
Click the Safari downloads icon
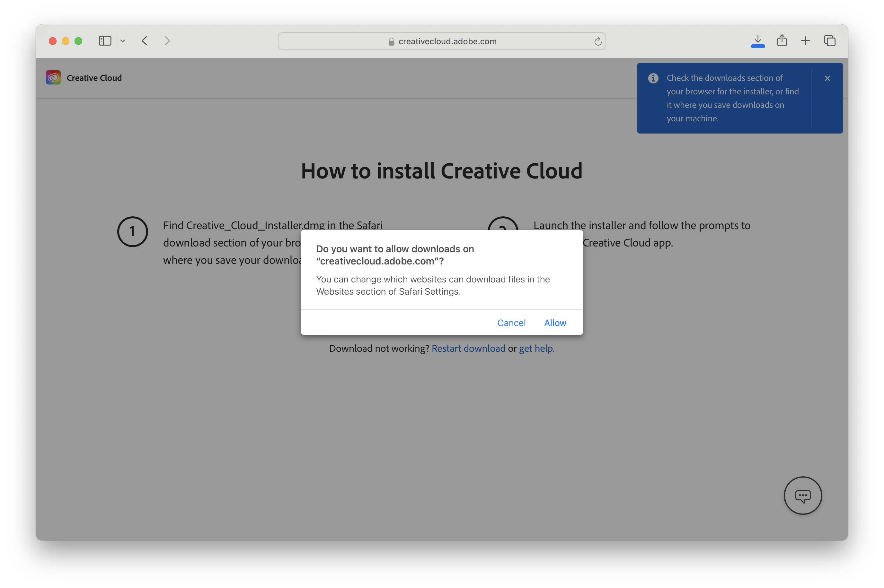pyautogui.click(x=757, y=40)
